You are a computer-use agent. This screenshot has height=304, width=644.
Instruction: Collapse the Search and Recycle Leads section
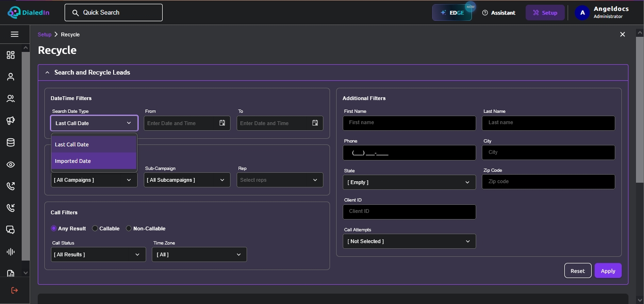point(47,73)
